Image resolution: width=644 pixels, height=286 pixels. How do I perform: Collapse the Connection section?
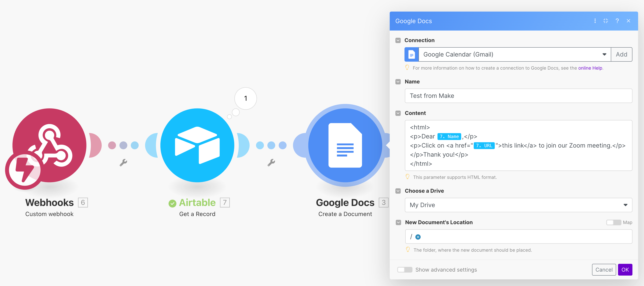pos(398,40)
